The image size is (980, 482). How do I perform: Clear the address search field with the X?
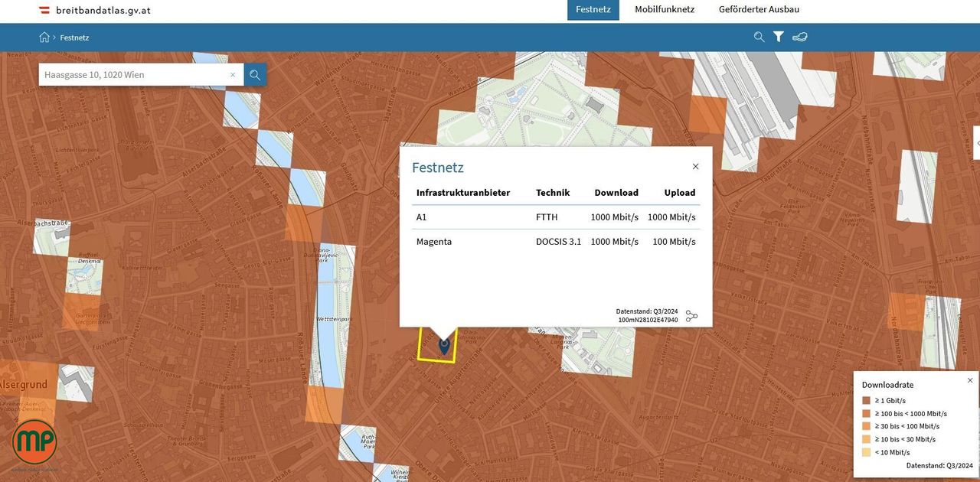pyautogui.click(x=233, y=75)
